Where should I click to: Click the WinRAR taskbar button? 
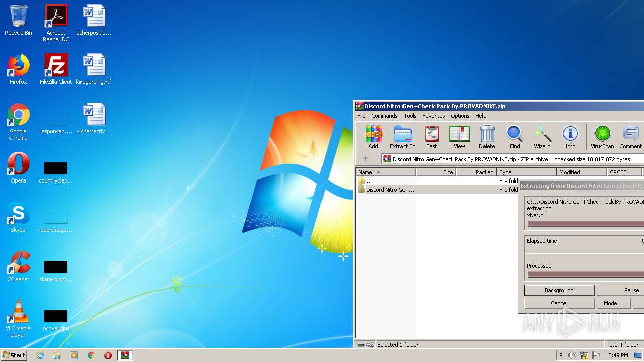coord(125,355)
